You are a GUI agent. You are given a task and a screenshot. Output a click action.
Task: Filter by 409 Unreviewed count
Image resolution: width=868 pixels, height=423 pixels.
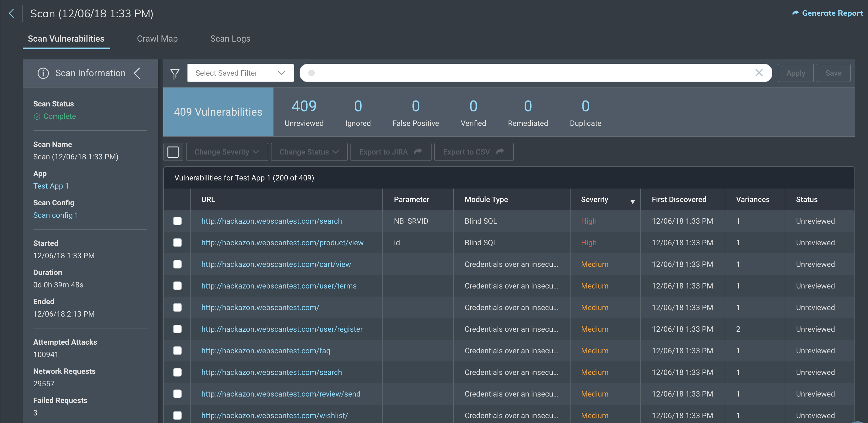click(304, 113)
